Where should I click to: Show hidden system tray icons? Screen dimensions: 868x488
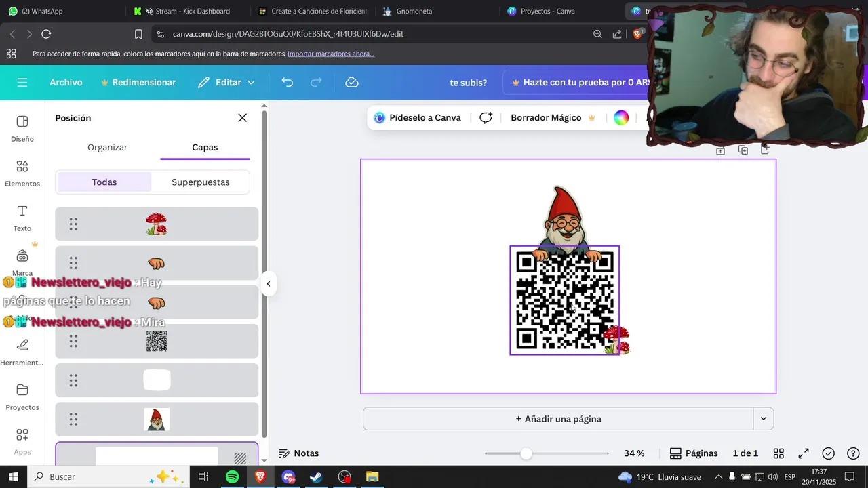[719, 477]
